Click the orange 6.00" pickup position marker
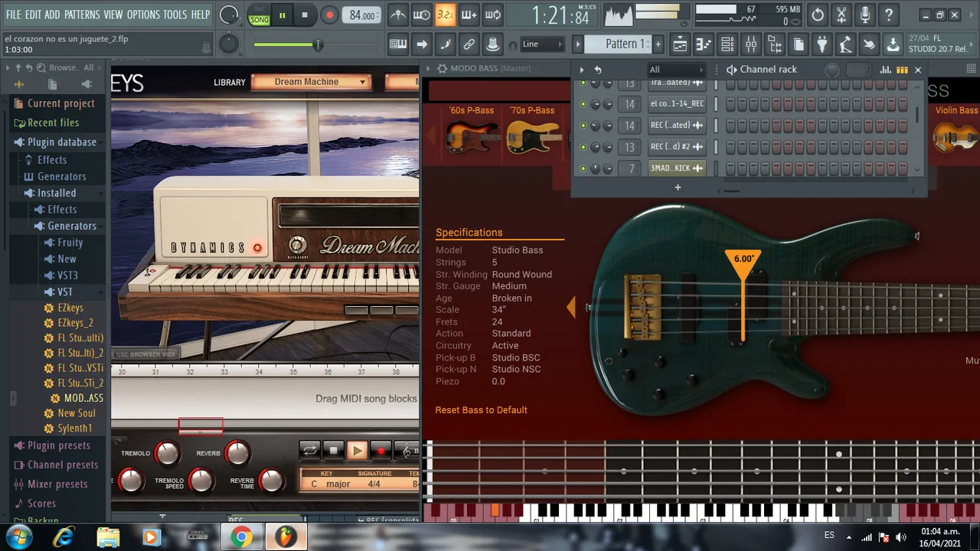The height and width of the screenshot is (551, 980). (x=743, y=266)
